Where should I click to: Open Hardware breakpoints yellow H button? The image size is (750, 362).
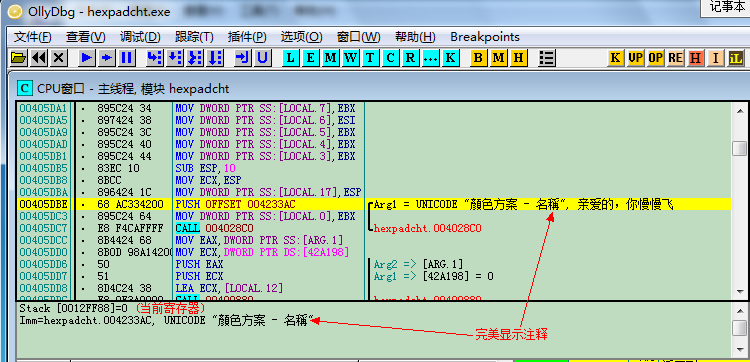(518, 58)
